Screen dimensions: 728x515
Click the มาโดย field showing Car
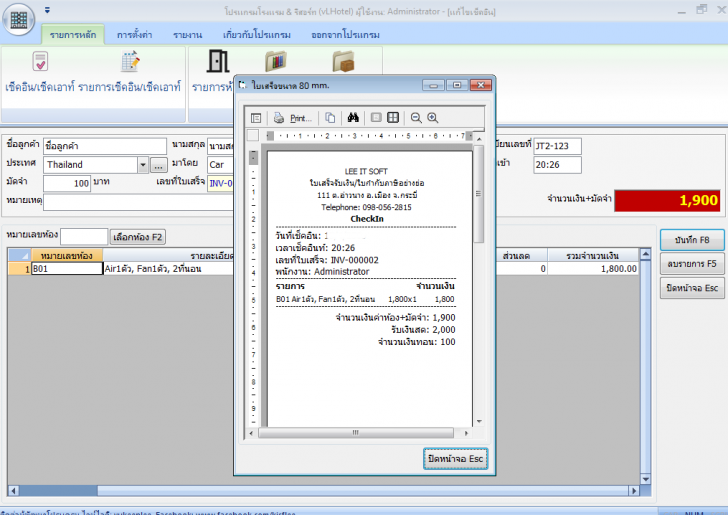pyautogui.click(x=221, y=165)
